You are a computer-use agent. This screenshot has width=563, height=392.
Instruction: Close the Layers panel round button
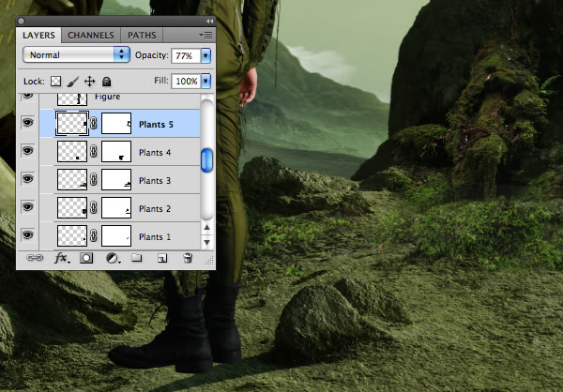(21, 22)
